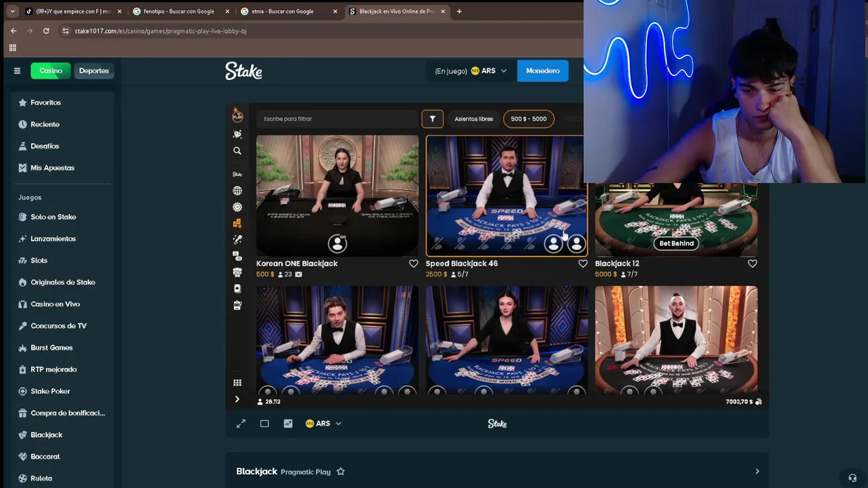Toggle the Asientos libres filter chip
Viewport: 868px width, 488px height.
(473, 119)
